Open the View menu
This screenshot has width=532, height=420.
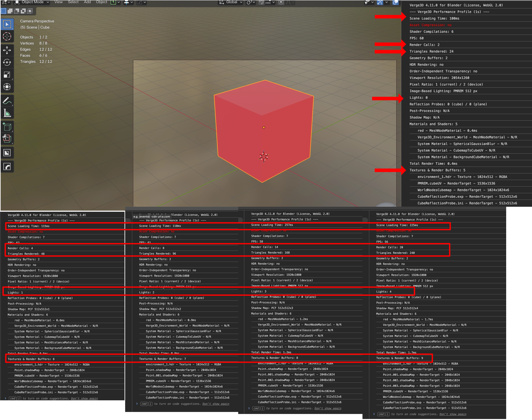coord(58,2)
